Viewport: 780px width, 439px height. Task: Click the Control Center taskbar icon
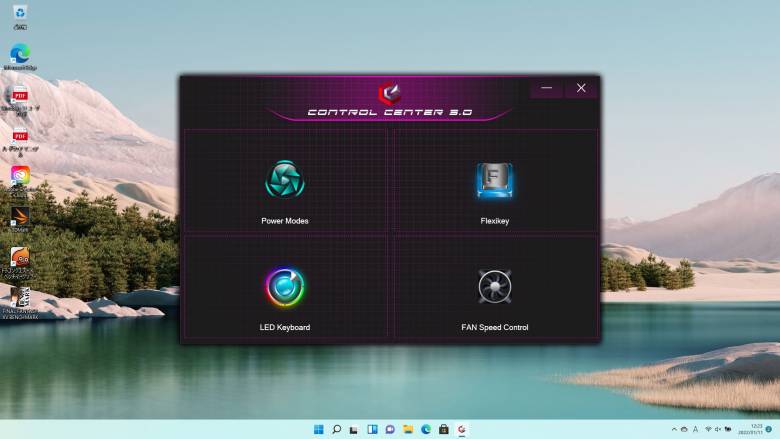tap(462, 429)
